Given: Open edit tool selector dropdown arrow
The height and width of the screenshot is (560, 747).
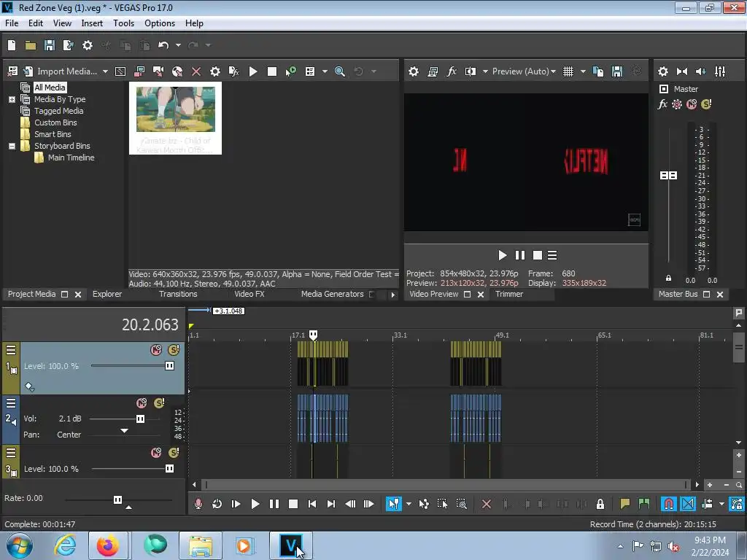Looking at the screenshot, I should (409, 504).
